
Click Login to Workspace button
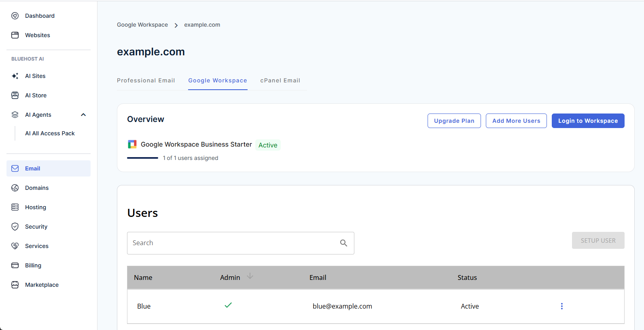588,121
